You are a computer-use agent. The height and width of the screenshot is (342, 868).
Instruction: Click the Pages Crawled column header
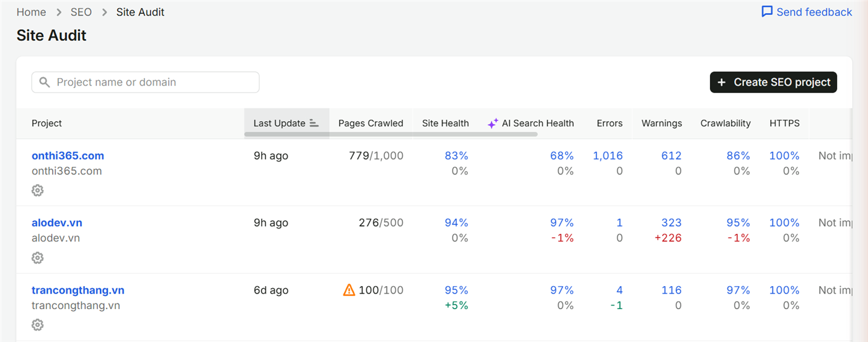pos(371,123)
